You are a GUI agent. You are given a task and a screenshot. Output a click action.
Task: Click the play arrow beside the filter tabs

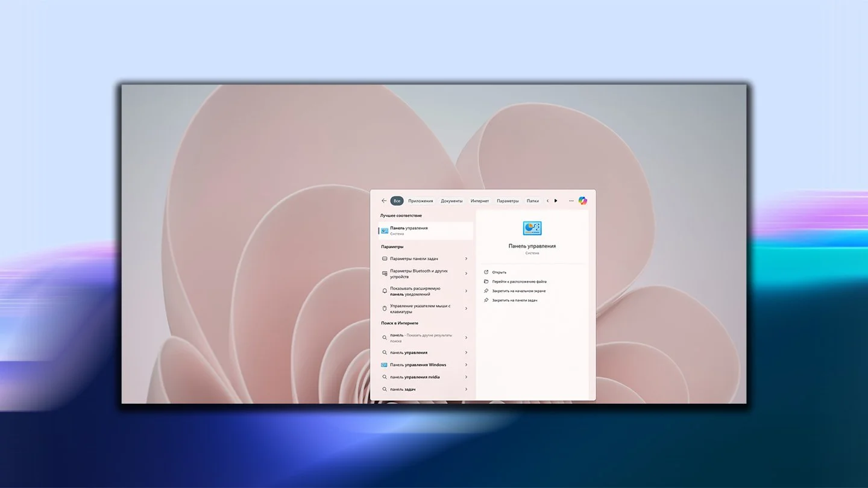click(556, 201)
